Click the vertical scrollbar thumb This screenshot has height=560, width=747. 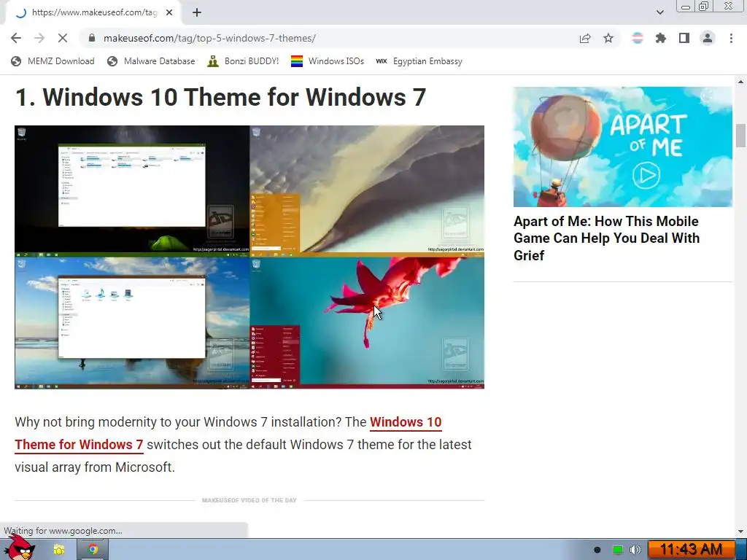741,136
